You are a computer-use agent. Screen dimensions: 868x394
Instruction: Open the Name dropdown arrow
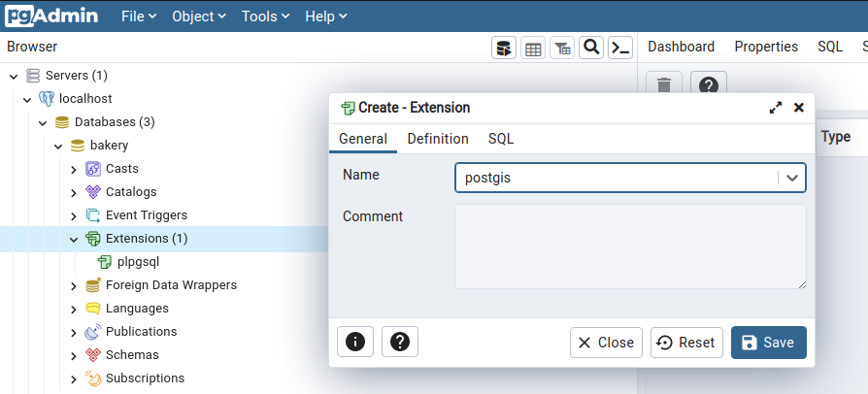tap(792, 178)
